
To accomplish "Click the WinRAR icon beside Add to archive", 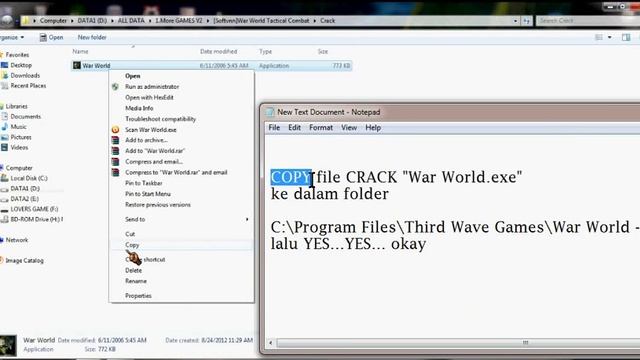I will click(x=116, y=140).
